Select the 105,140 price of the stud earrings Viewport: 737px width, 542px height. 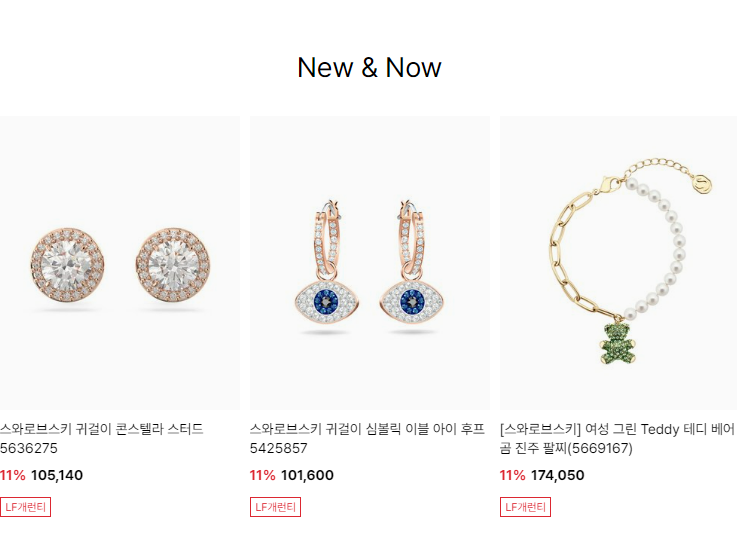point(57,475)
